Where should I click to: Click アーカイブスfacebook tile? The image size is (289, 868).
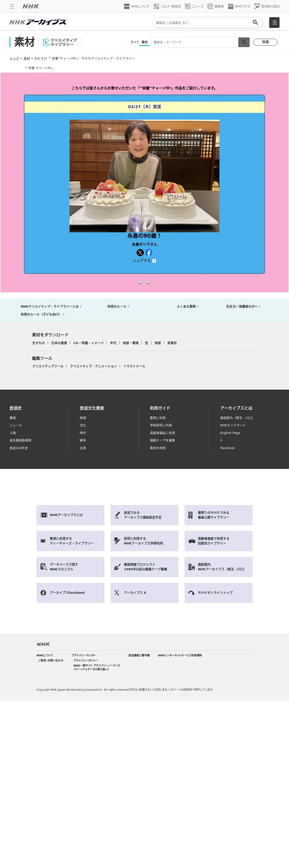70,593
